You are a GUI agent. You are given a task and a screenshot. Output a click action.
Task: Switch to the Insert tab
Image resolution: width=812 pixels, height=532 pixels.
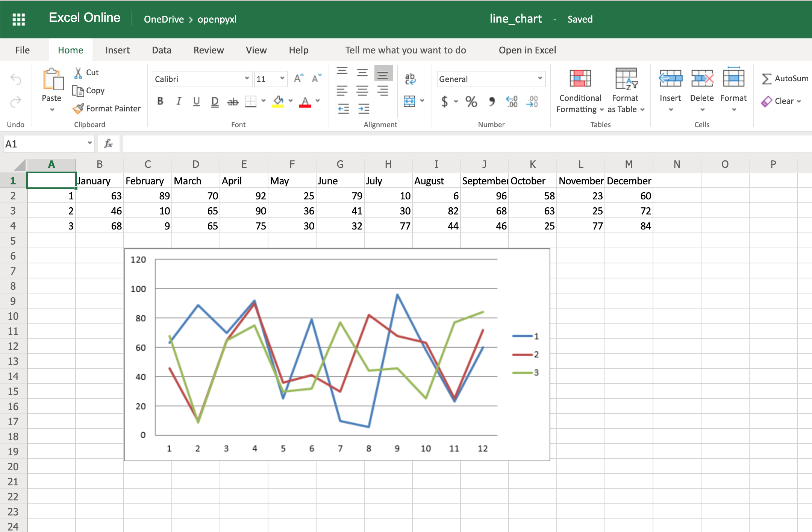click(x=117, y=50)
